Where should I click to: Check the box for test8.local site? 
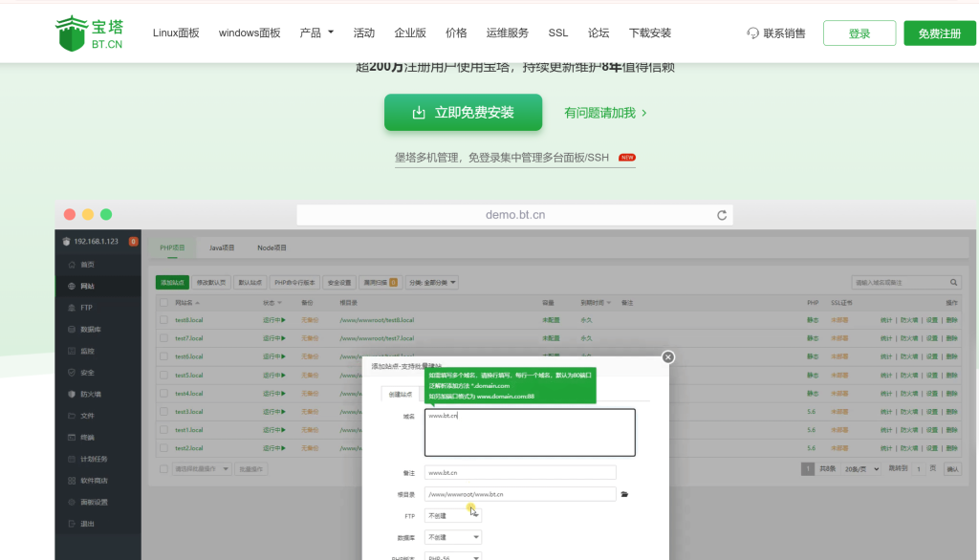click(163, 319)
